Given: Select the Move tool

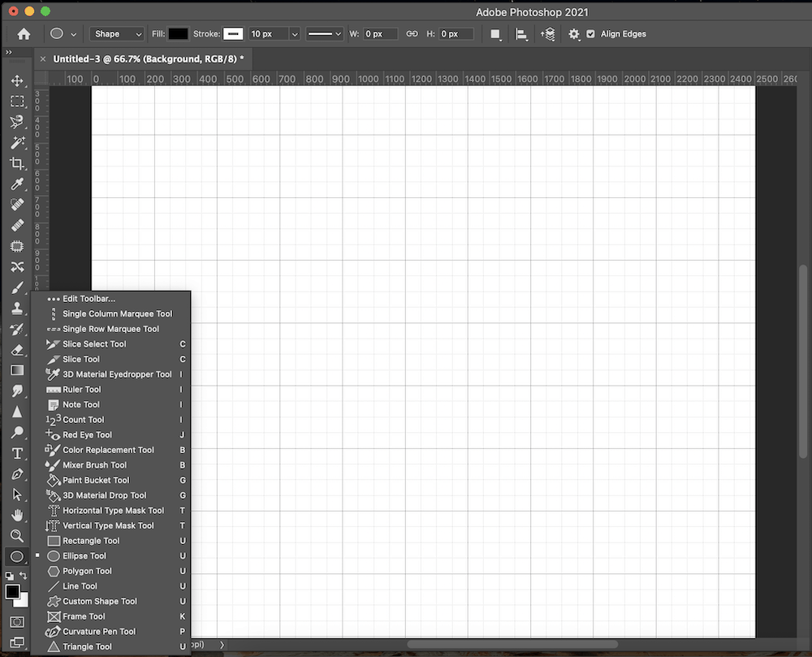Looking at the screenshot, I should click(x=17, y=80).
